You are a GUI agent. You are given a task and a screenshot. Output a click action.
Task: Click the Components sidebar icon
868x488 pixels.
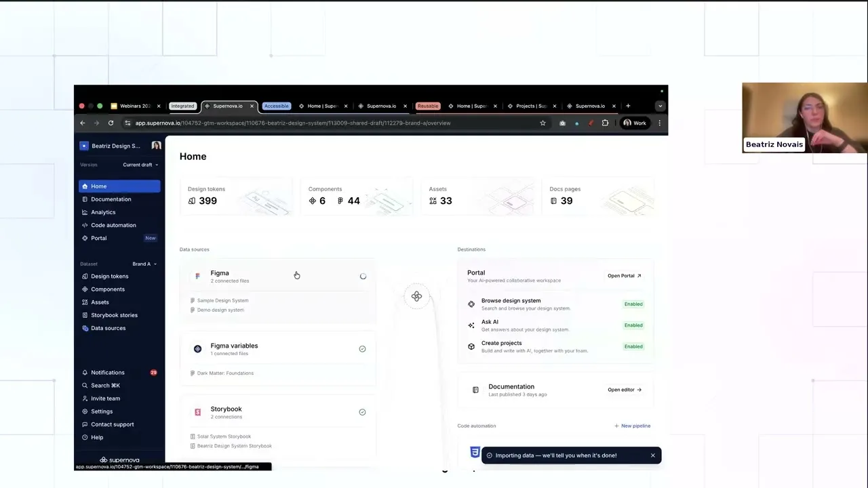point(85,289)
